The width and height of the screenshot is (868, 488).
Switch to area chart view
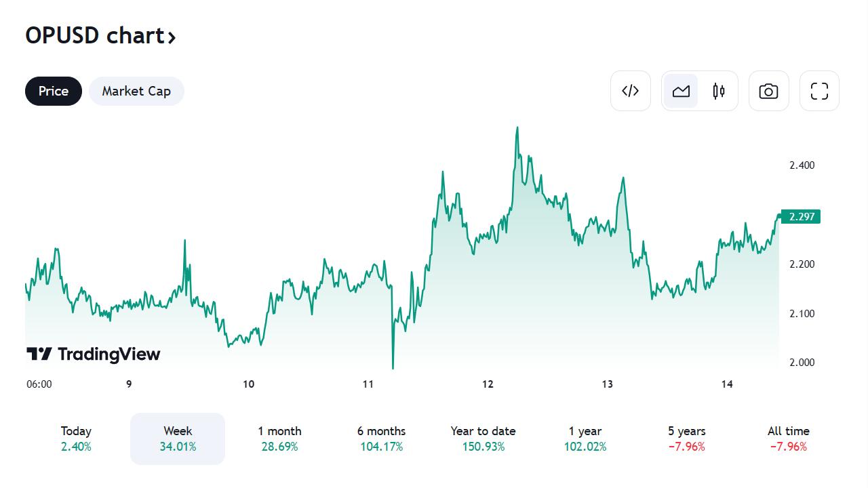click(x=681, y=91)
